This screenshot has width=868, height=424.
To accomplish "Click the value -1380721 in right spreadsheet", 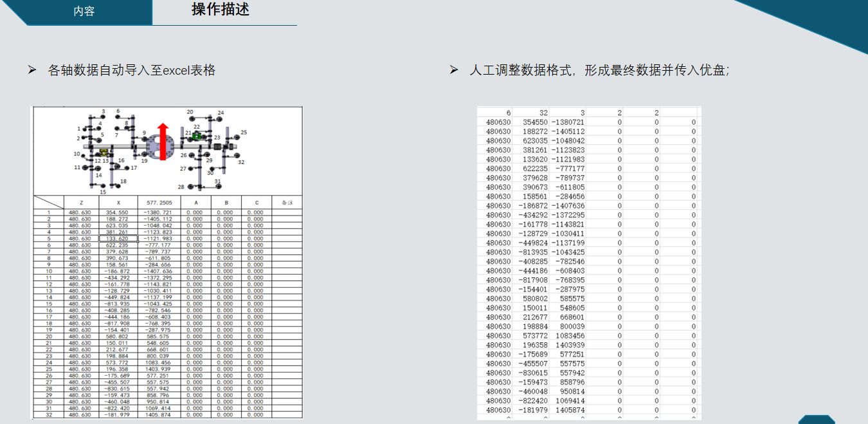I will click(x=568, y=122).
